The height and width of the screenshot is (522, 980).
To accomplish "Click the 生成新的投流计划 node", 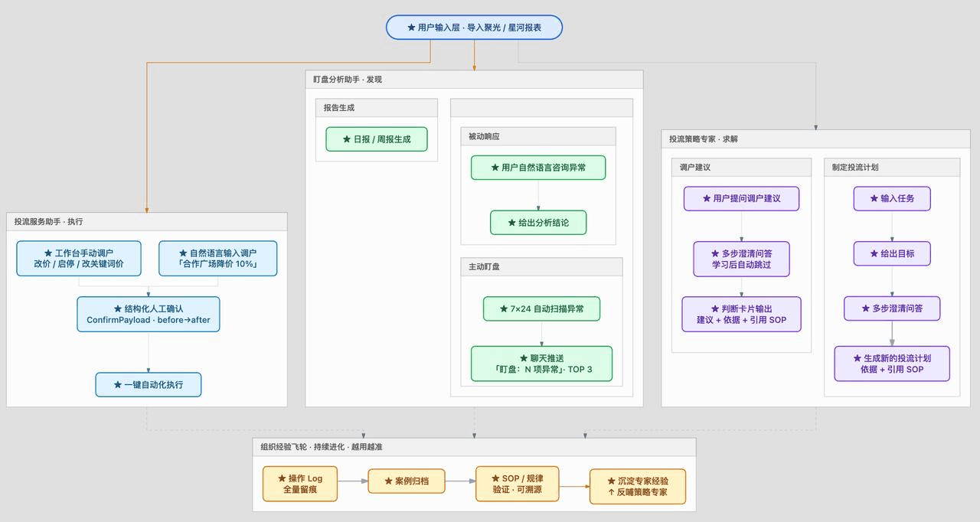I will coord(892,364).
